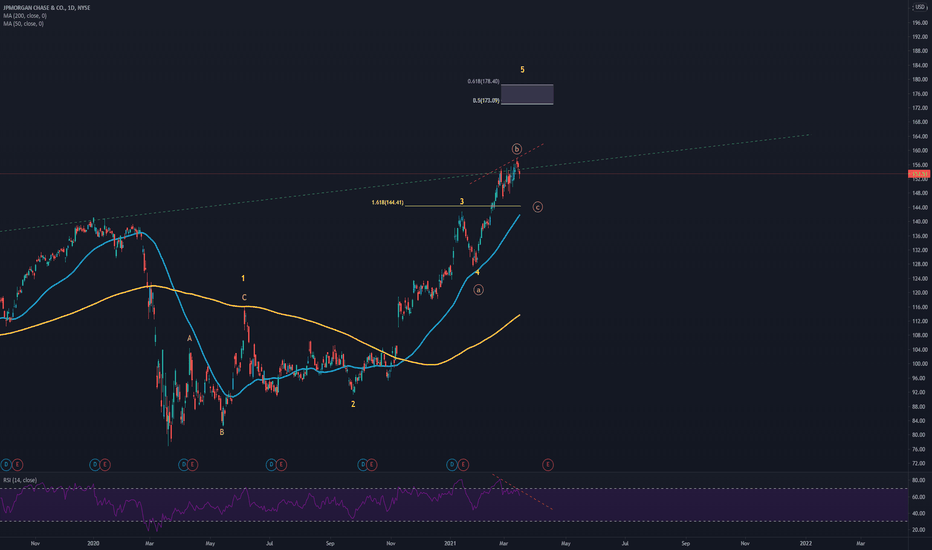Click dividend D marker between March and May 2020

pyautogui.click(x=184, y=464)
